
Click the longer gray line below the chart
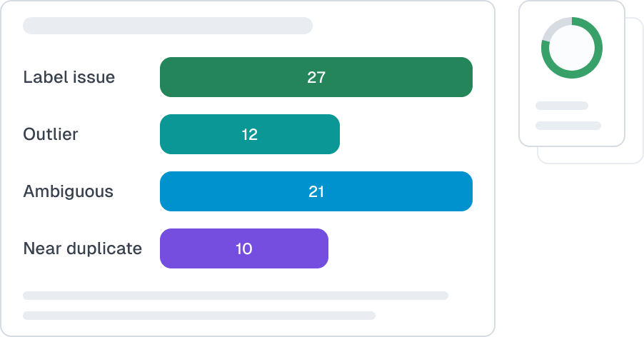[x=236, y=296]
